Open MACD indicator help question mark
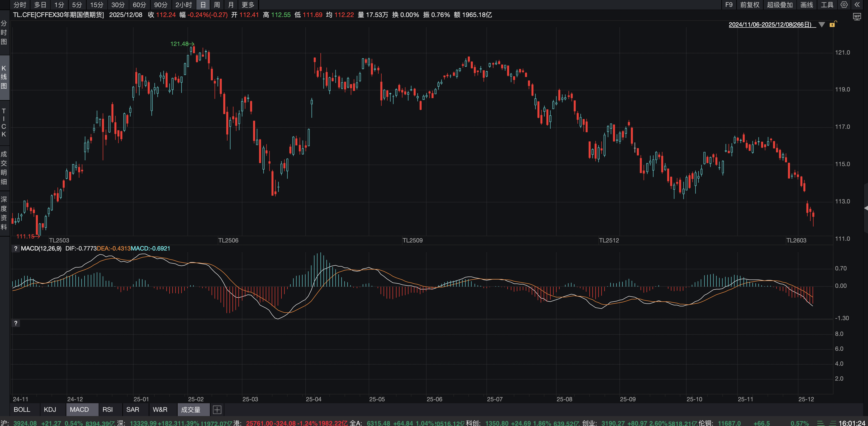The width and height of the screenshot is (868, 426). 15,249
